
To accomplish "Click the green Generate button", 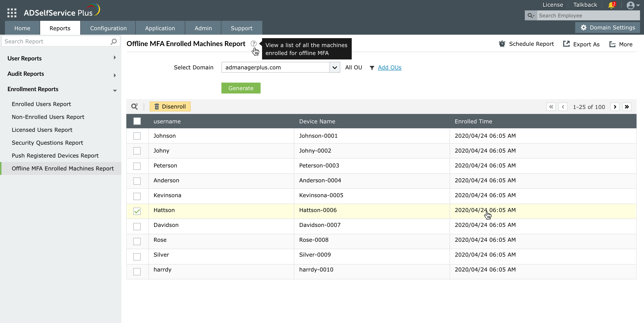I will pyautogui.click(x=241, y=88).
